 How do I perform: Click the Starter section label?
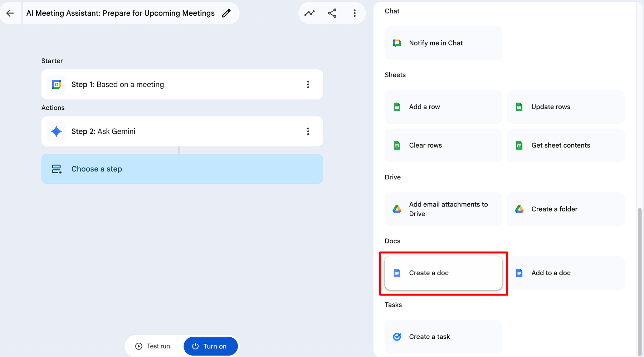click(x=52, y=61)
